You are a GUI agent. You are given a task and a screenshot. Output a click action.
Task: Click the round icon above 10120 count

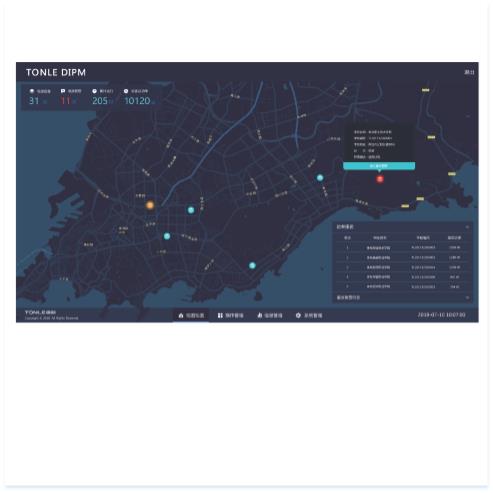126,91
